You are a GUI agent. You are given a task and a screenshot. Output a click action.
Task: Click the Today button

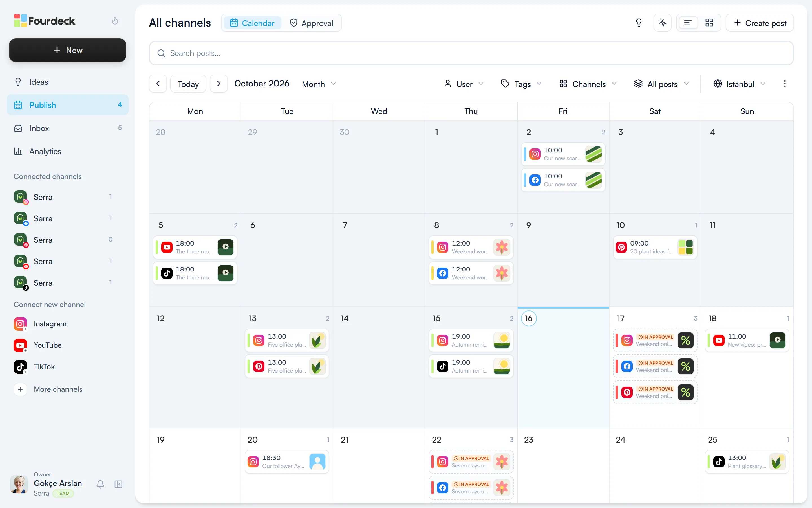(x=188, y=84)
